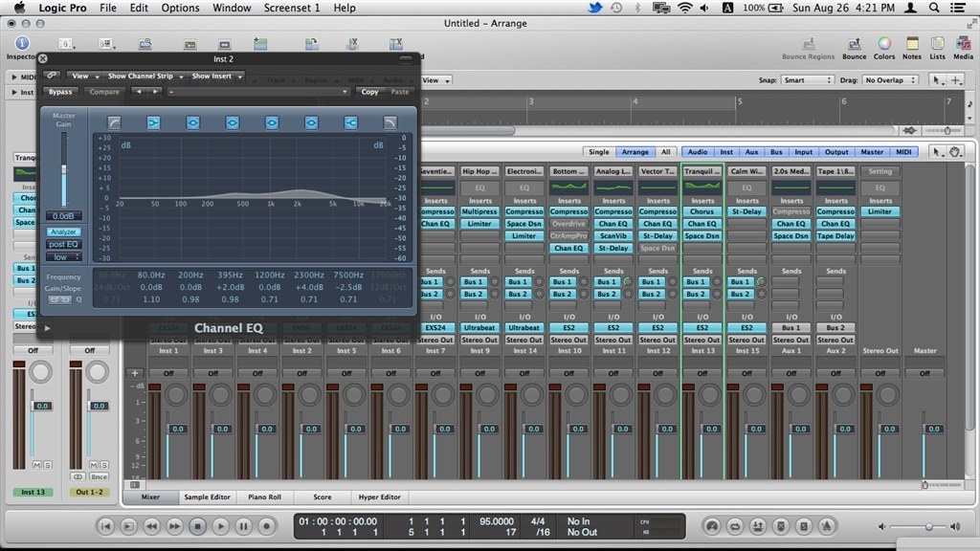
Task: Toggle the Inst channel filter in mixer
Action: pyautogui.click(x=726, y=152)
